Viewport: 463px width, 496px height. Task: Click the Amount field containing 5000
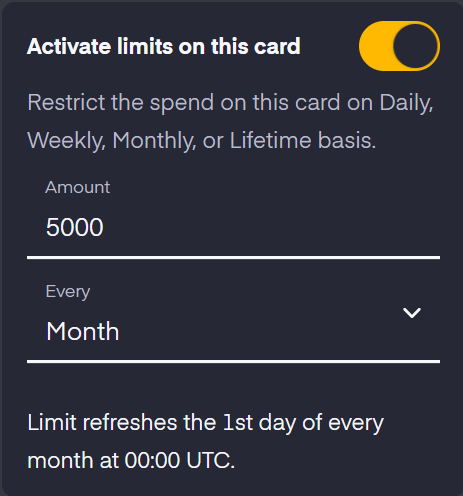click(x=233, y=216)
